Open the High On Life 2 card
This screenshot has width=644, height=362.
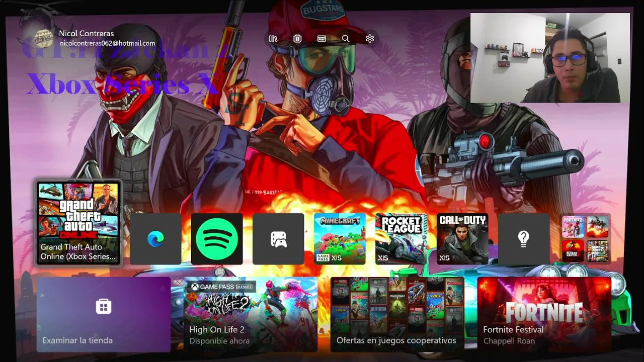click(251, 314)
